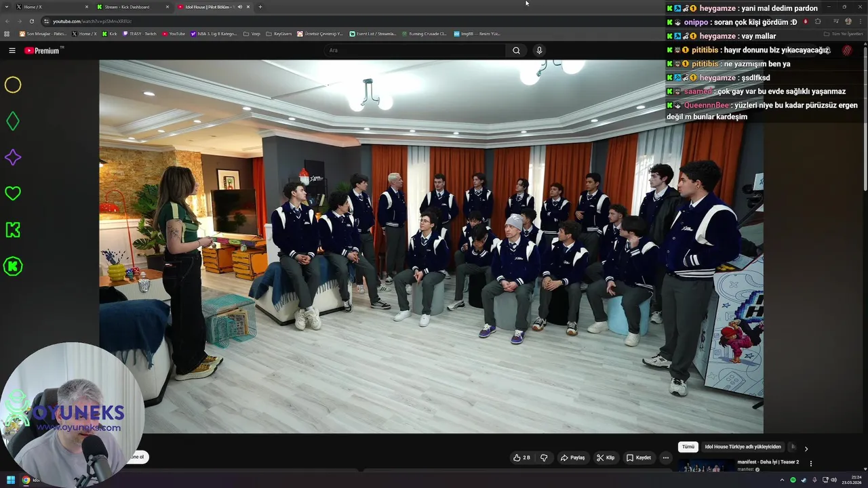
Task: Open the YouTube hamburger guide menu
Action: point(12,50)
